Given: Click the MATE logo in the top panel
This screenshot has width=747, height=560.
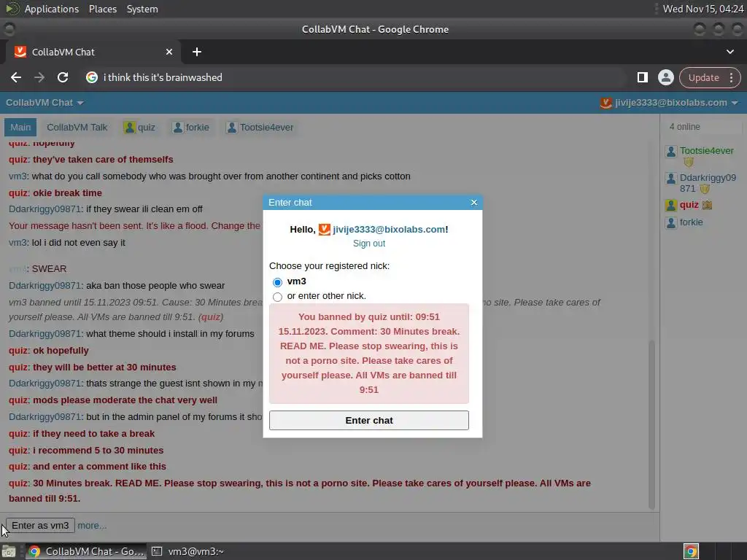Looking at the screenshot, I should point(12,9).
